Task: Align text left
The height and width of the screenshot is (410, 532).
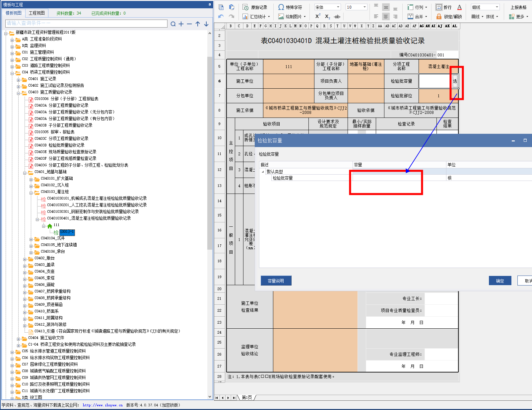Action: (x=376, y=16)
